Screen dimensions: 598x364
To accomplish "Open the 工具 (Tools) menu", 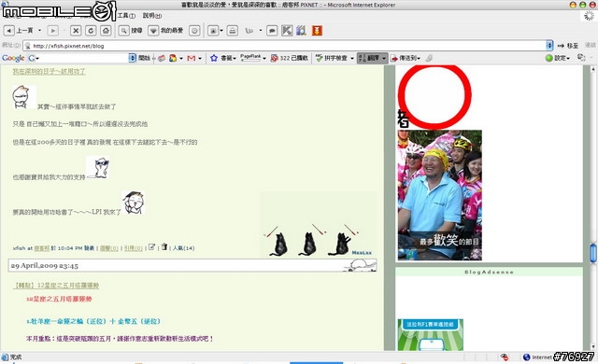I will tap(126, 16).
